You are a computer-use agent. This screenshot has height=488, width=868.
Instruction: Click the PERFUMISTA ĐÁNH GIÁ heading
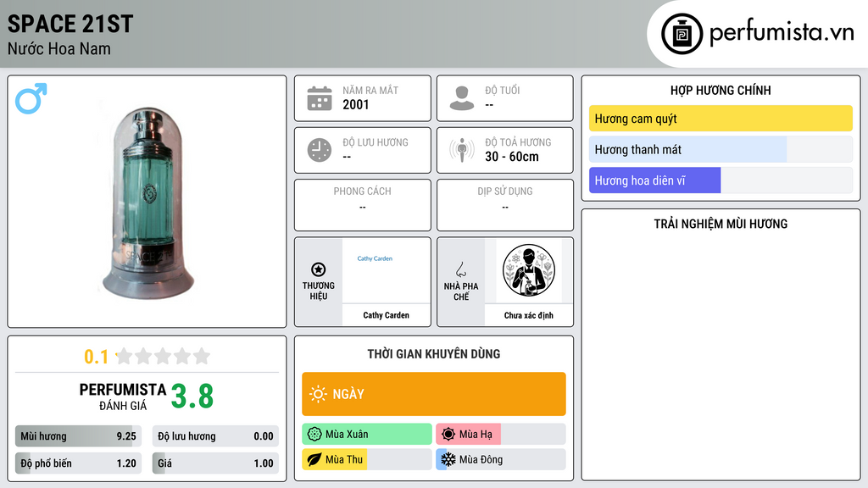tap(123, 396)
